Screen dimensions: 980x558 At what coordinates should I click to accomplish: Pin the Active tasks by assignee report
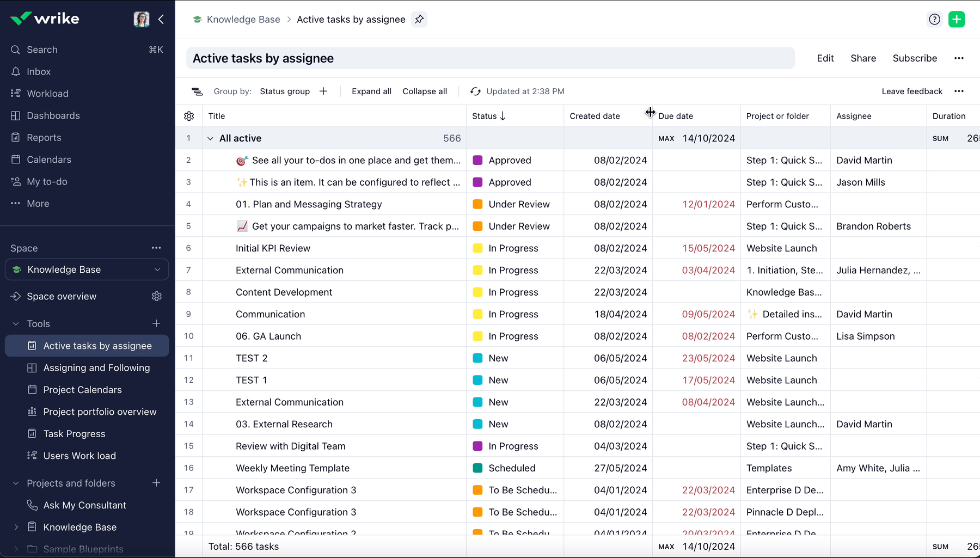coord(419,20)
